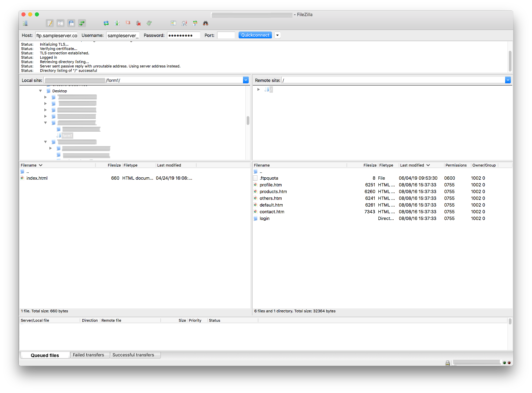Viewport: 532px width, 393px height.
Task: Toggle local directory tree display
Action: point(60,23)
